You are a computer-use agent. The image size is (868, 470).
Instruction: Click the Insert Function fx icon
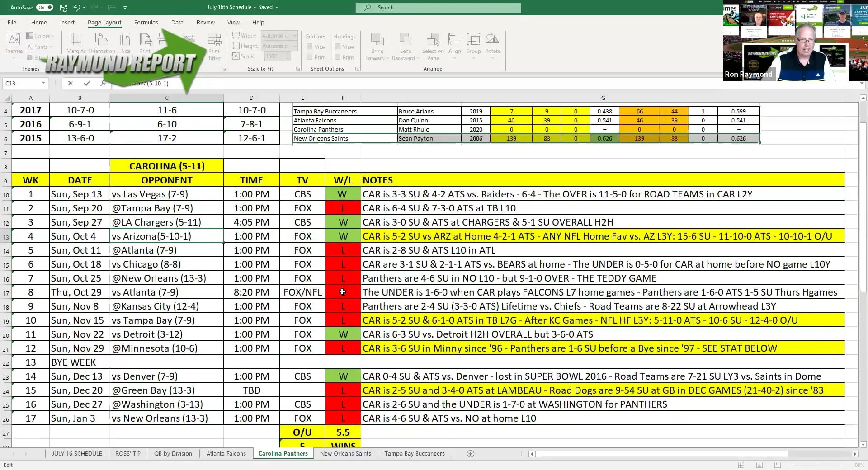(x=103, y=83)
